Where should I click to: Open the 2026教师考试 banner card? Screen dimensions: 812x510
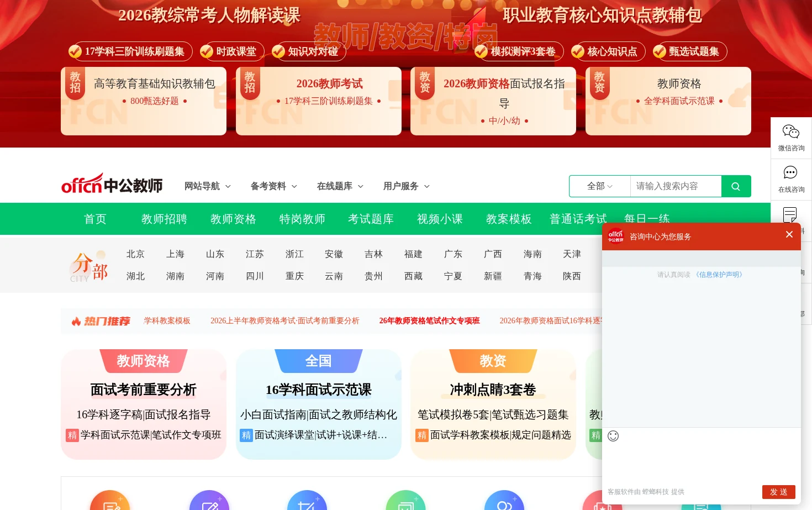click(319, 101)
